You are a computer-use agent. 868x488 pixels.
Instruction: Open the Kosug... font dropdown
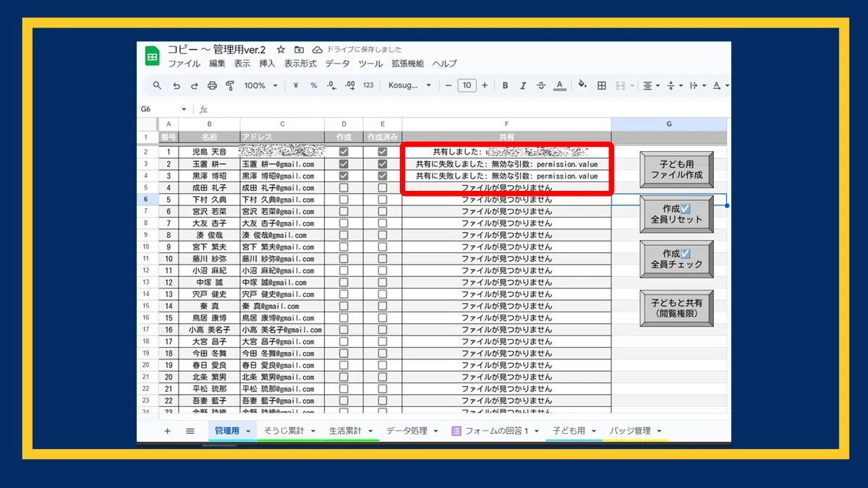point(409,85)
